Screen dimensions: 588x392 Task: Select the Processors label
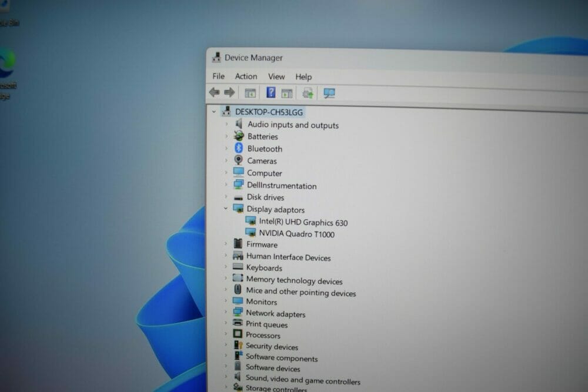click(263, 335)
